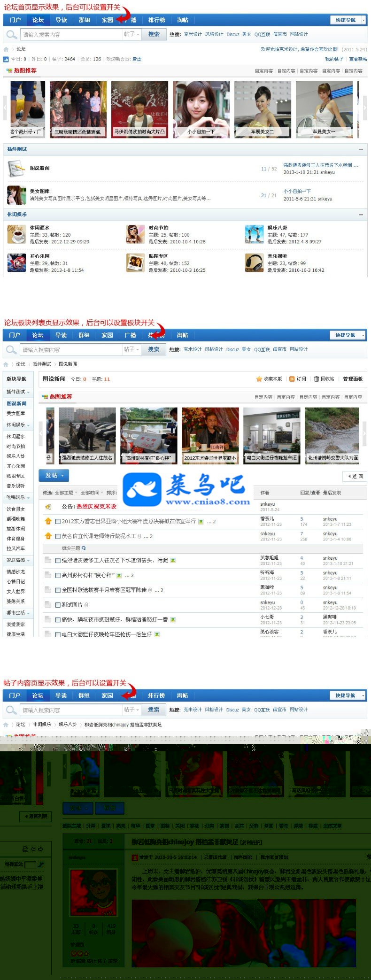Open the 休闲灌水 coffee cup board icon
This screenshot has height=980, width=371.
[16, 234]
